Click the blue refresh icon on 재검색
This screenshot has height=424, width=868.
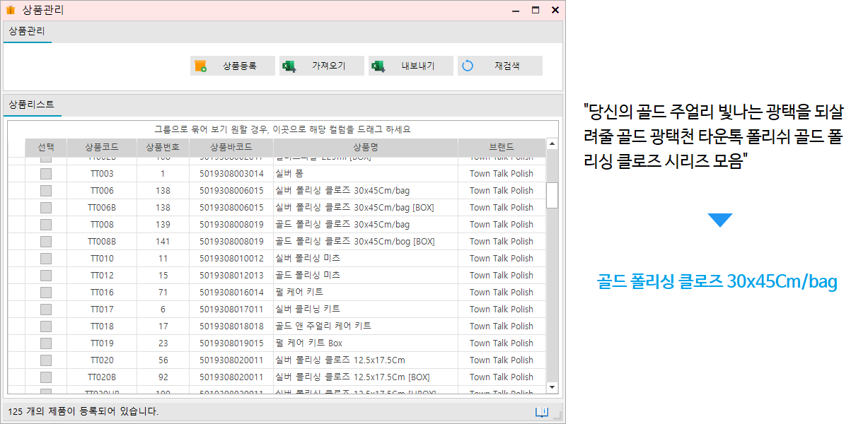[x=467, y=66]
